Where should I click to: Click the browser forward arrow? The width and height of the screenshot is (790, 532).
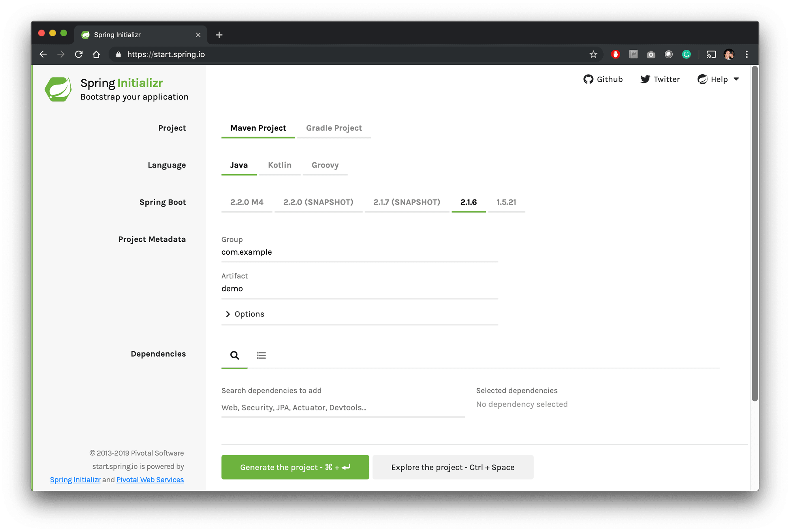click(x=61, y=55)
